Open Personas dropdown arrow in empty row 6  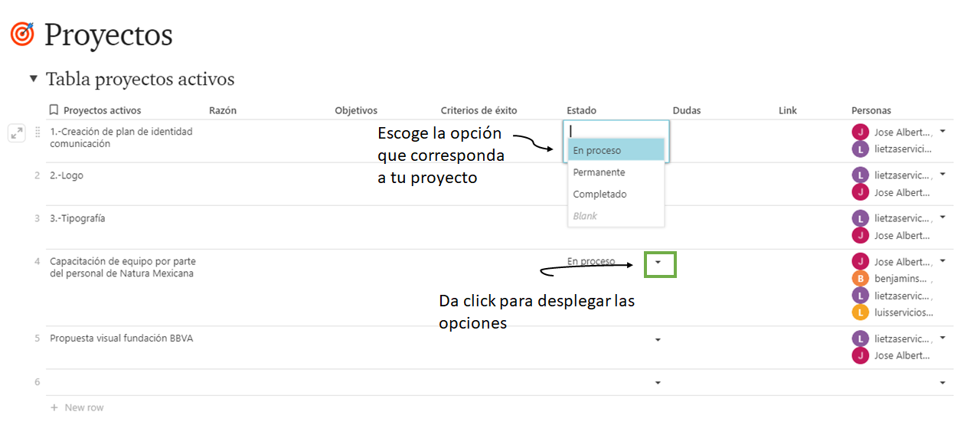pyautogui.click(x=942, y=382)
